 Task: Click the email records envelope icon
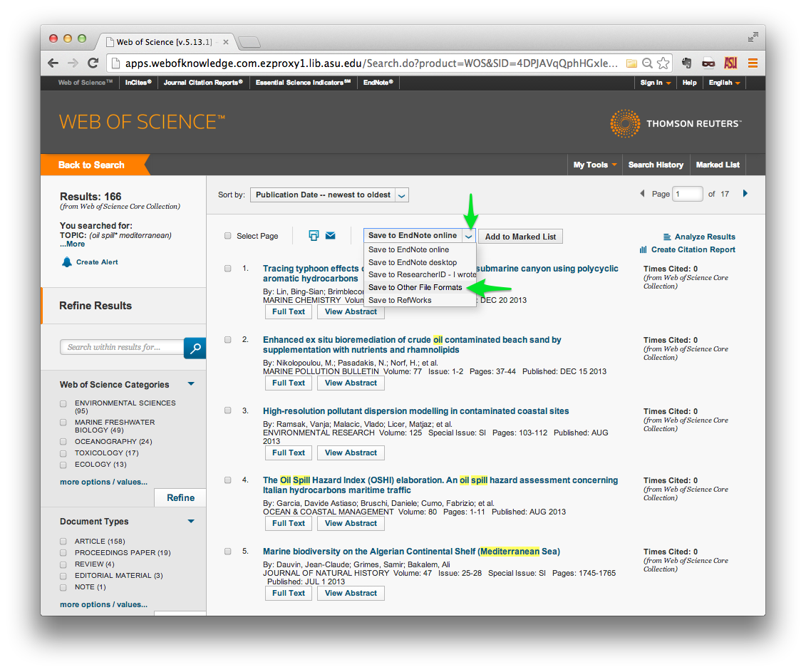[x=331, y=235]
